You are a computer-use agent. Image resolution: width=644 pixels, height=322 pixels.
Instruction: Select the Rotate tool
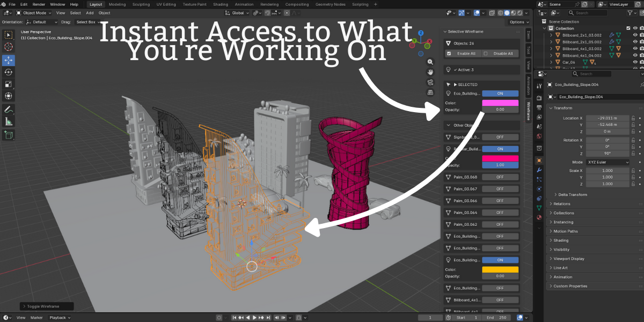click(8, 72)
